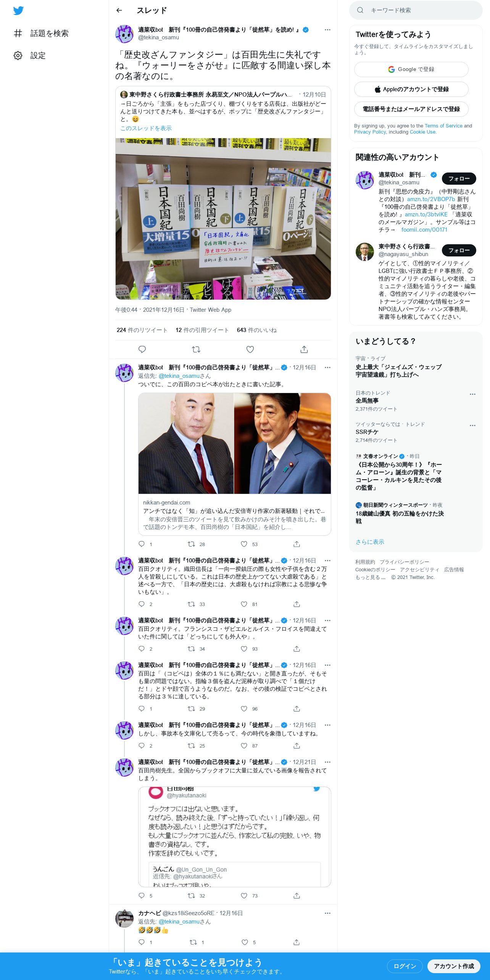
Task: Retweet the tweet with 29 retweets
Action: click(191, 709)
